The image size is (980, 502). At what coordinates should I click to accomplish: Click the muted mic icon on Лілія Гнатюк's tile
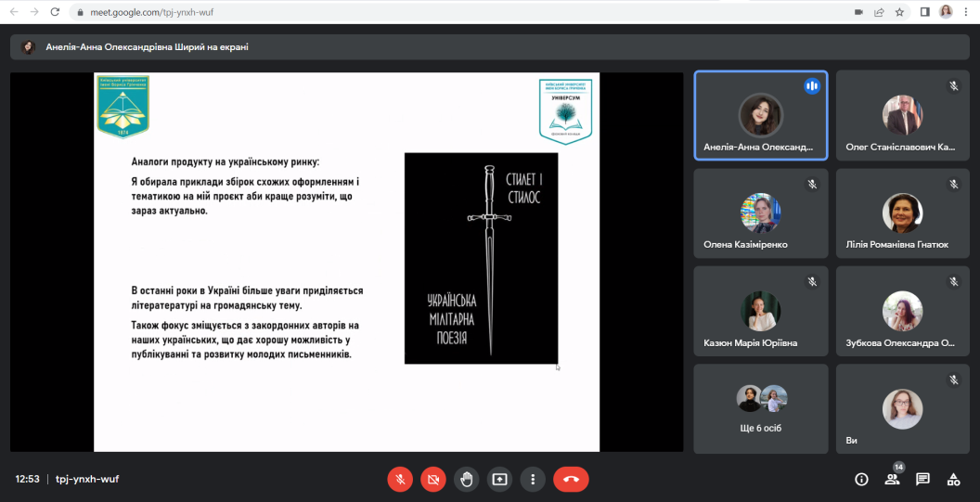954,184
